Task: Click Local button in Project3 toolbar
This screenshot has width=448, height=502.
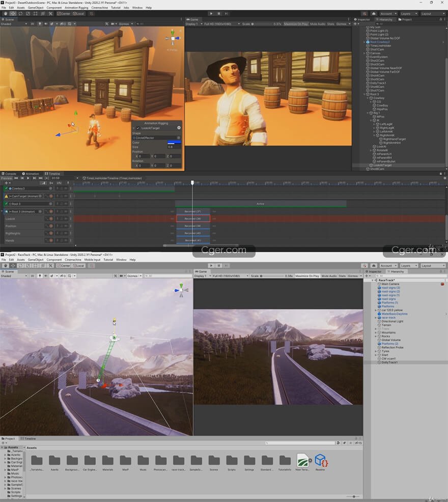Action: click(x=78, y=14)
